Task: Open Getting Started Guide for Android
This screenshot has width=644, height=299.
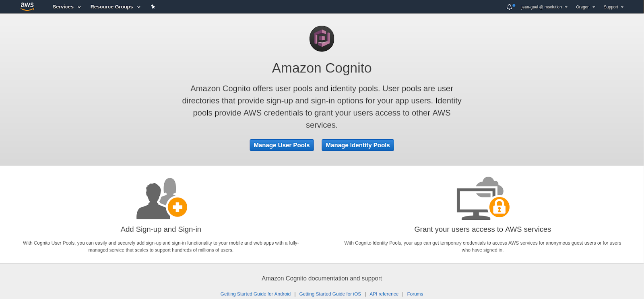Action: [x=255, y=294]
